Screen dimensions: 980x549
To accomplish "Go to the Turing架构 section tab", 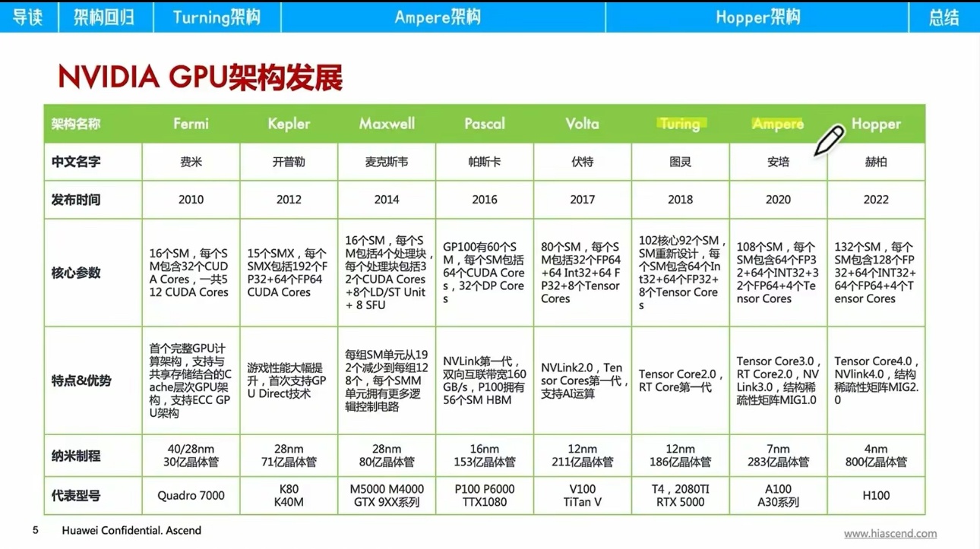I will click(217, 17).
